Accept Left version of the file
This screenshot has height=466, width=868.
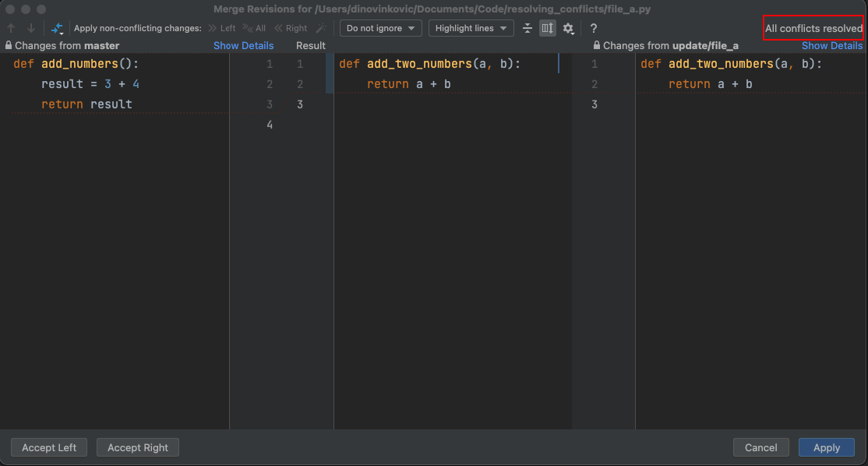[48, 447]
